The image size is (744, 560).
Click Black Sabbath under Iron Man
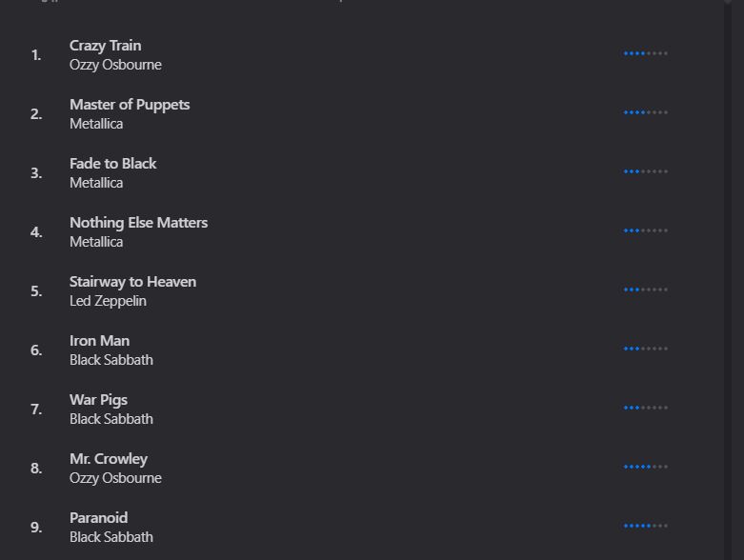[x=111, y=360]
